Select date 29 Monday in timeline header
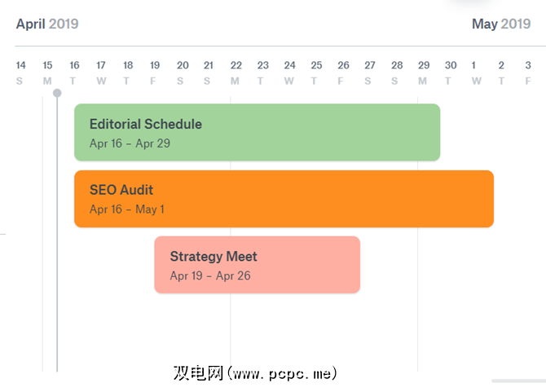The width and height of the screenshot is (546, 392). click(x=424, y=72)
